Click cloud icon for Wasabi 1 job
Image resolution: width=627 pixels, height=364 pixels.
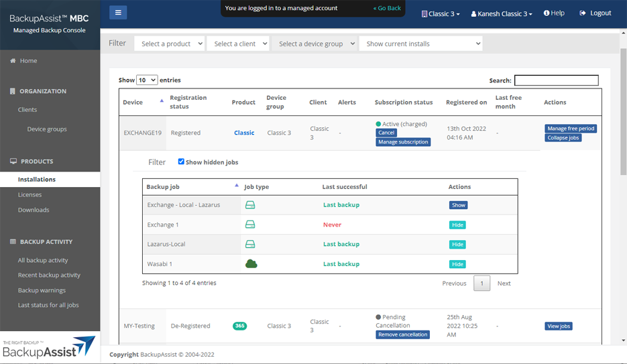pyautogui.click(x=251, y=263)
